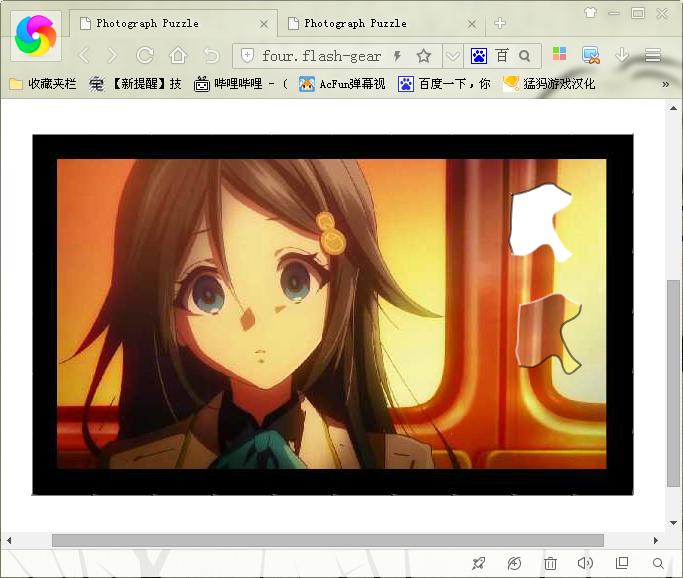Reload the current page
This screenshot has height=578, width=683.
[145, 56]
